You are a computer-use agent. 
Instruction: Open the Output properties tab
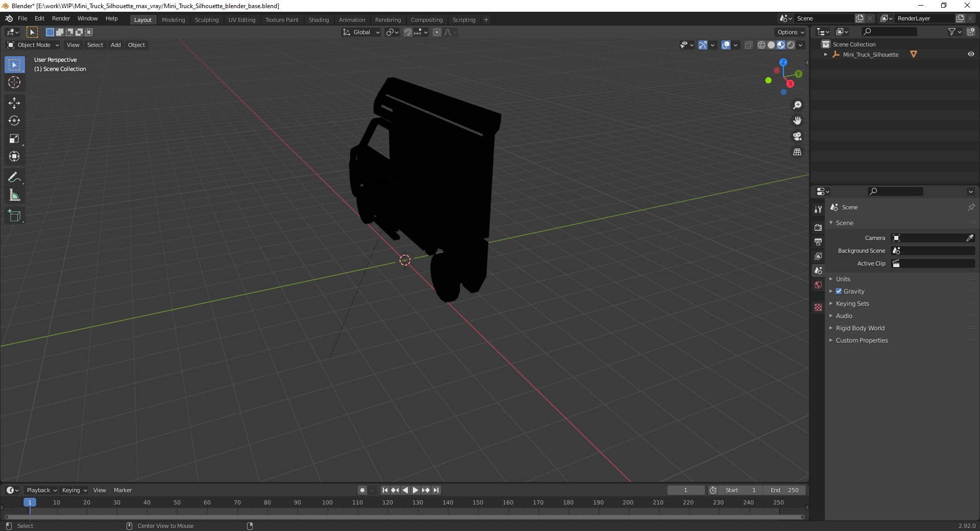[818, 242]
